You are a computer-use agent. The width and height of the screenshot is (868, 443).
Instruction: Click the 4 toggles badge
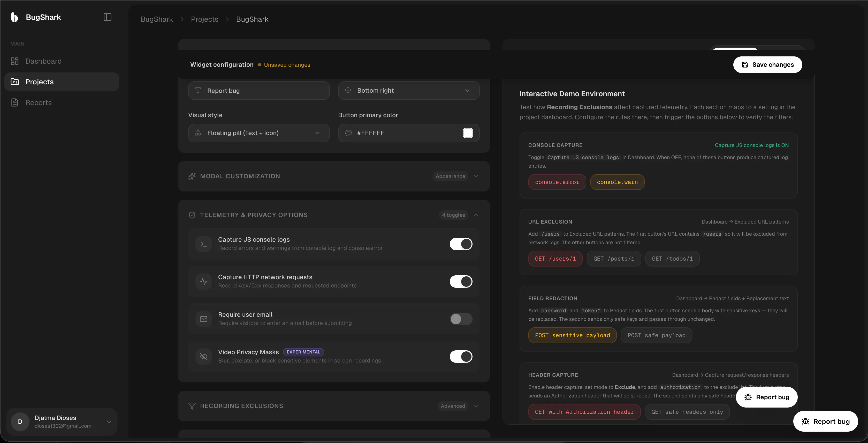click(453, 215)
